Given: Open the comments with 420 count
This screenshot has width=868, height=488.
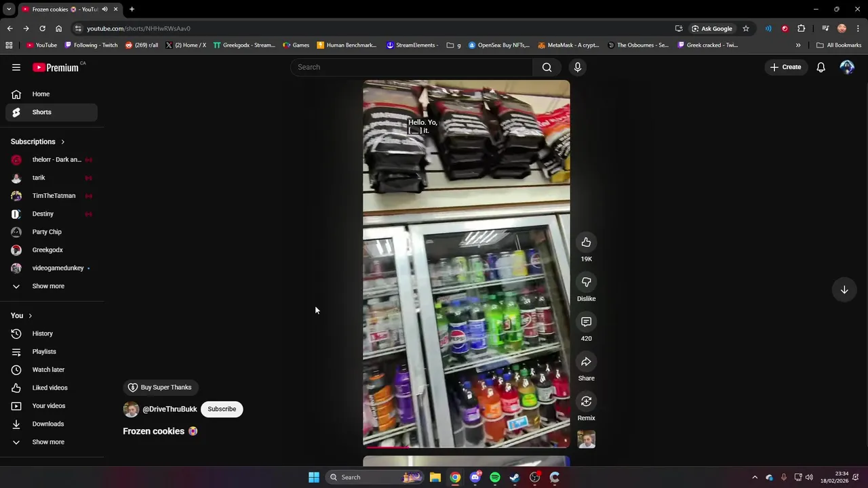Looking at the screenshot, I should pos(586,322).
